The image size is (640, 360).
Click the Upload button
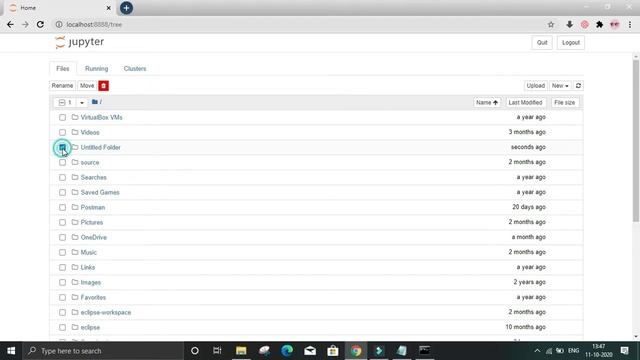click(x=536, y=86)
